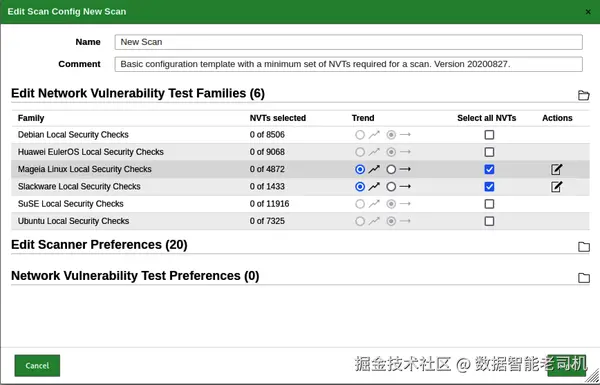This screenshot has width=600, height=385.
Task: Collapse the Network Vulnerability Test Families section
Action: pos(583,95)
